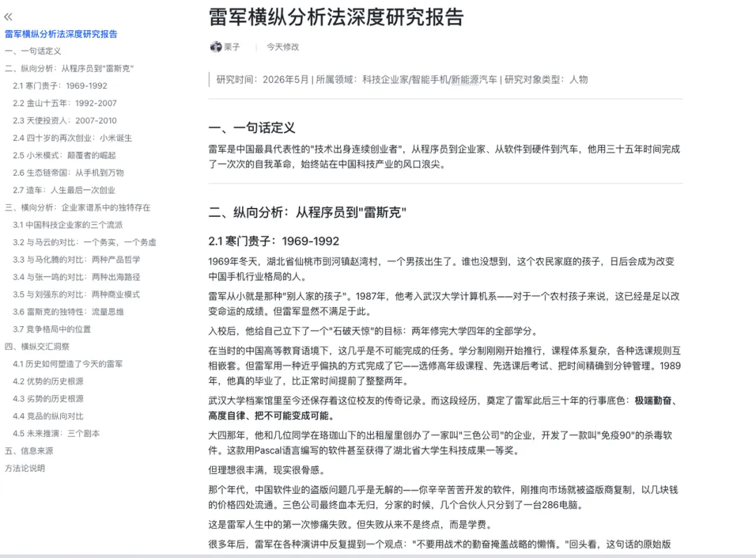Go to section 4.3 劣势的历史根源

[x=48, y=398]
